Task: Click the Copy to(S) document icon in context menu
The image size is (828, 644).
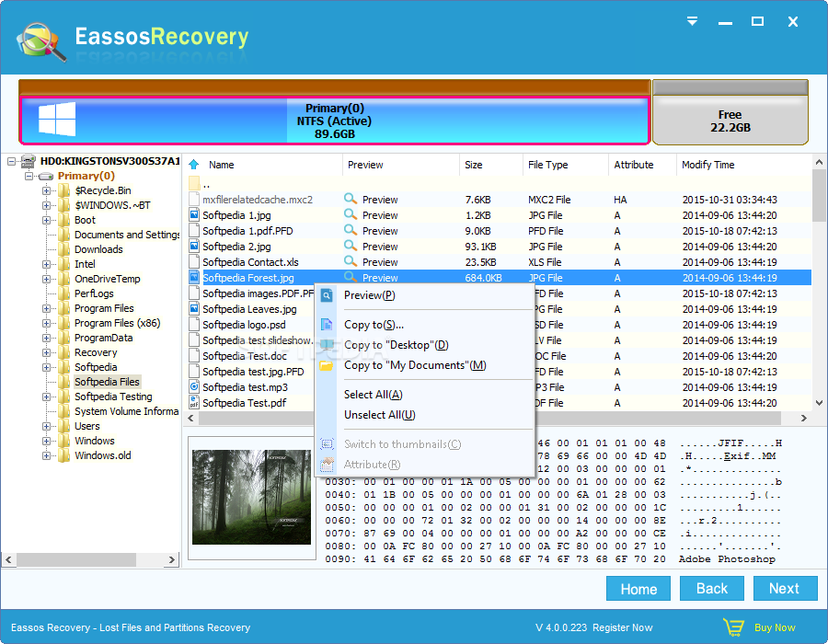Action: click(x=327, y=325)
